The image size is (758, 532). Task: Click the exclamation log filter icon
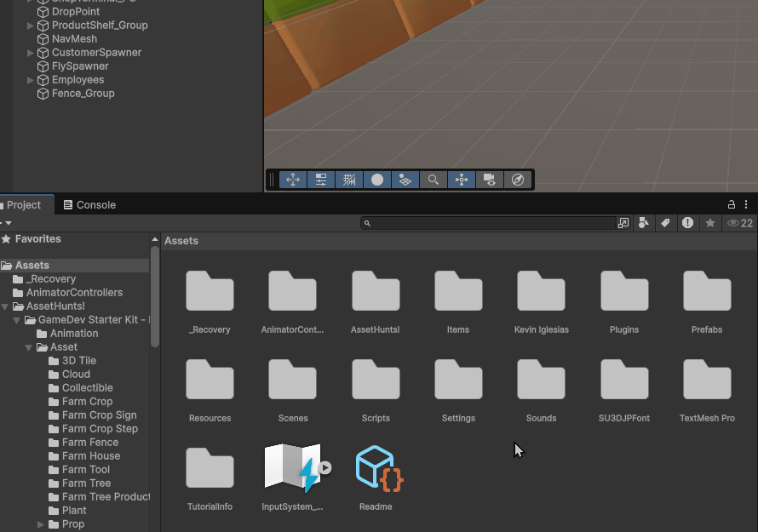coord(687,223)
